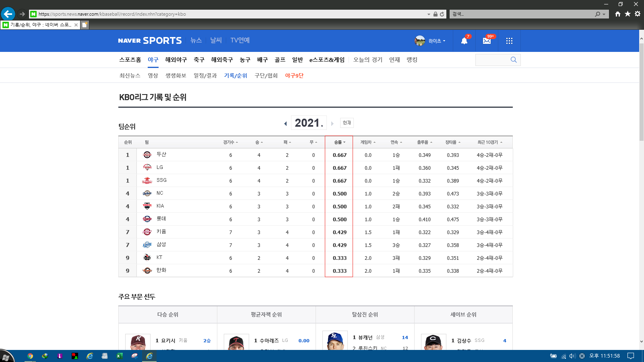Close the 기록/순위 browser tab
This screenshot has width=644, height=362.
(x=76, y=25)
